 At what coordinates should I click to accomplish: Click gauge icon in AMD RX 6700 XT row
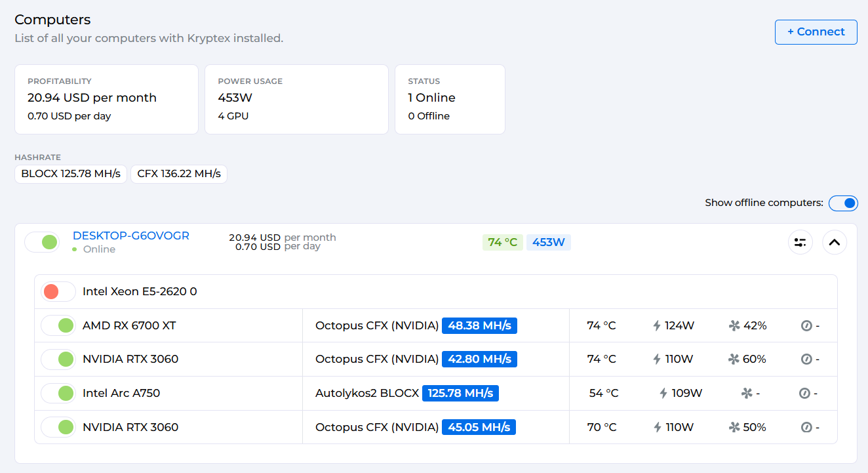[806, 325]
